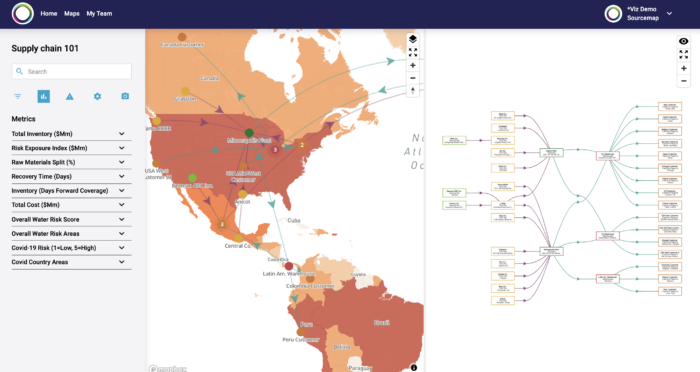Toggle fullscreen on the map view
The width and height of the screenshot is (700, 372).
(413, 53)
